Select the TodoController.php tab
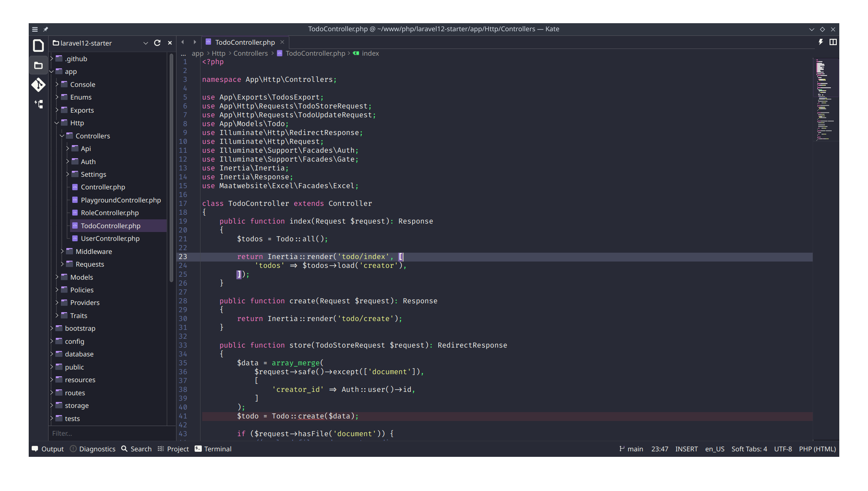The height and width of the screenshot is (491, 868). tap(244, 42)
